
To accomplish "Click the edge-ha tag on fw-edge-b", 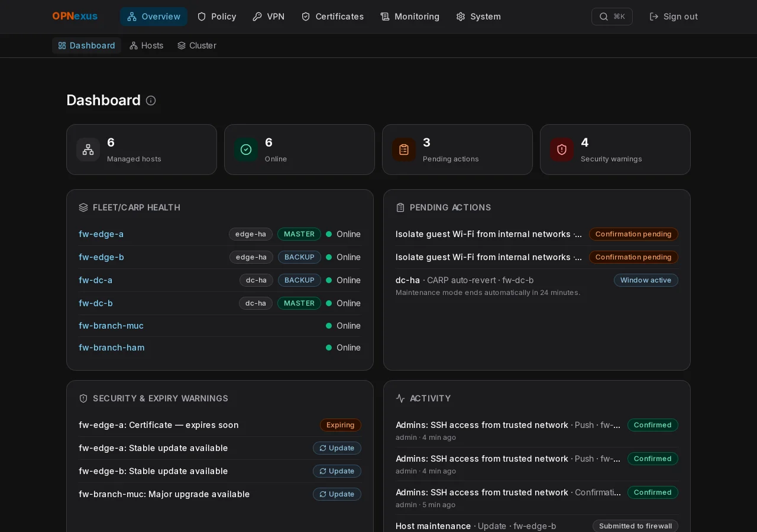I will (251, 257).
